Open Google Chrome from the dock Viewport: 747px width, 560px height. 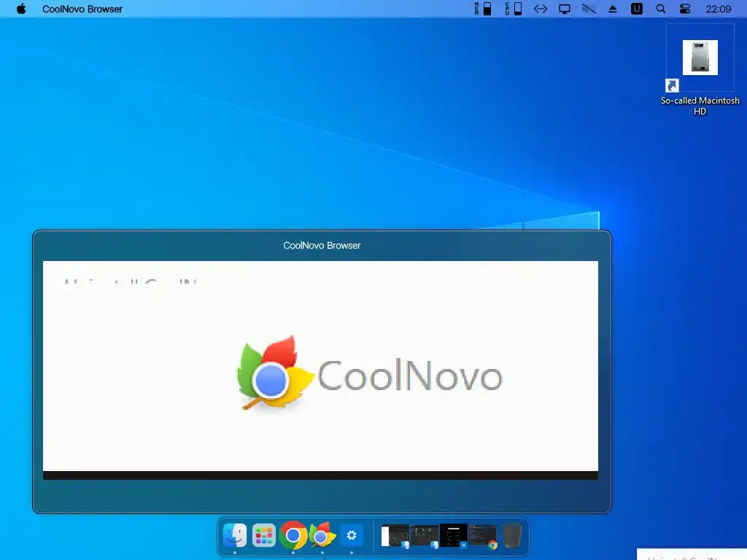click(293, 535)
